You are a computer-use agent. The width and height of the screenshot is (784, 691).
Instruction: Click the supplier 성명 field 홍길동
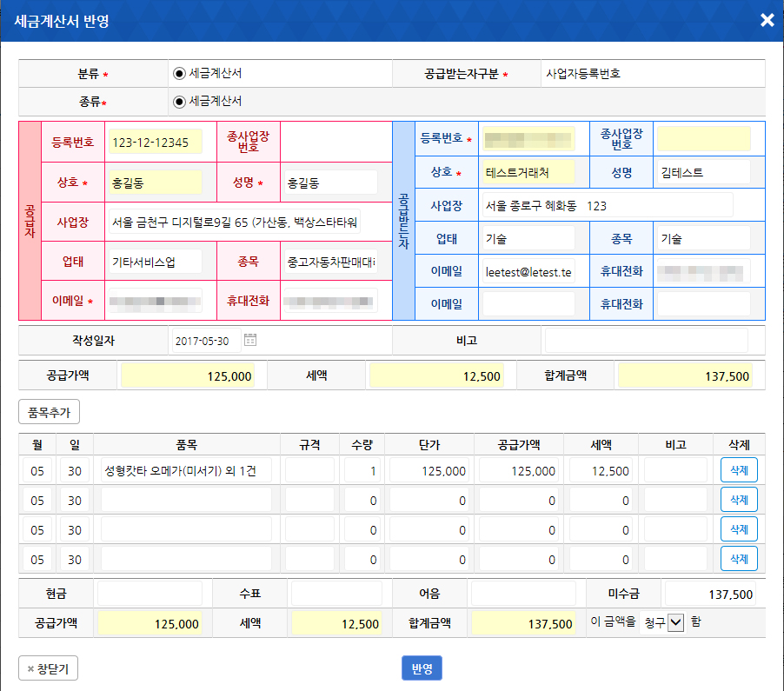click(331, 183)
